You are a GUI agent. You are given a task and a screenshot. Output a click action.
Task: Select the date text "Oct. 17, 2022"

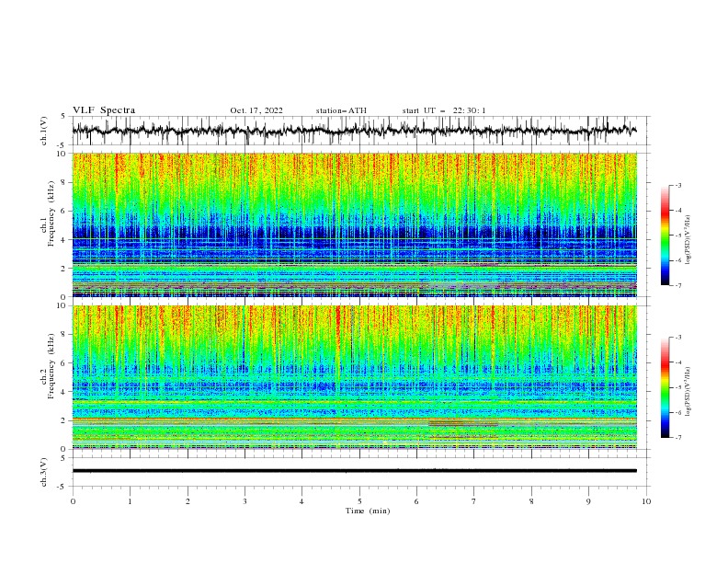[x=256, y=110]
